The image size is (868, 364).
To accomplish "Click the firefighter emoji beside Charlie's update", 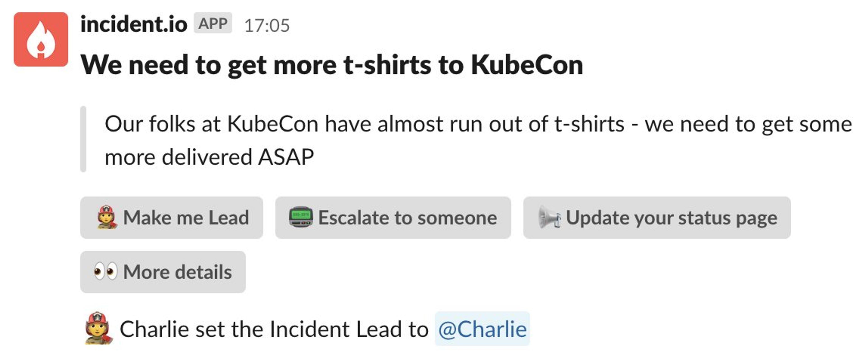I will [x=98, y=328].
